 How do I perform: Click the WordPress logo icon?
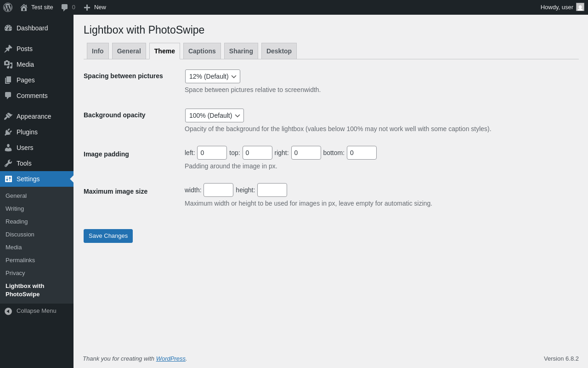pyautogui.click(x=8, y=7)
